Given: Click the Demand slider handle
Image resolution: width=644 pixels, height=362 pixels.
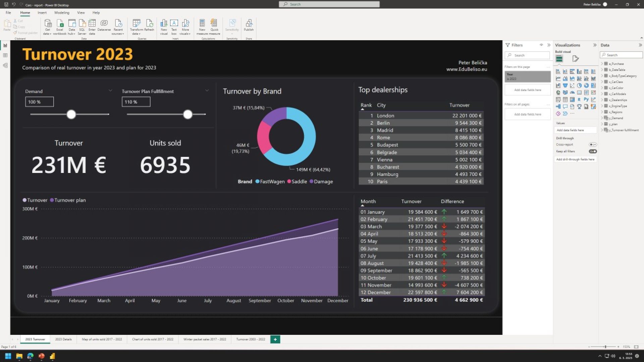Looking at the screenshot, I should (71, 114).
